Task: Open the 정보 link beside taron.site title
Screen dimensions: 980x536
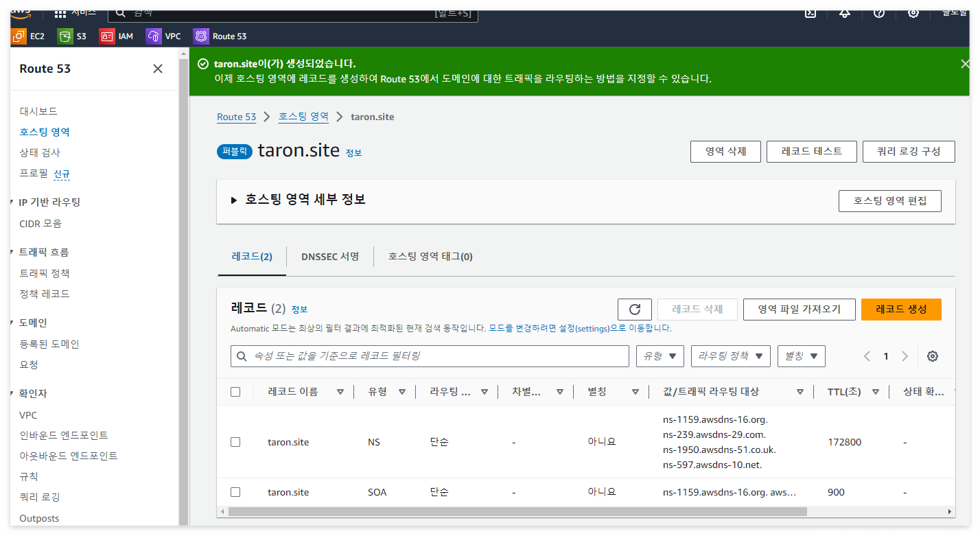Action: click(x=353, y=153)
